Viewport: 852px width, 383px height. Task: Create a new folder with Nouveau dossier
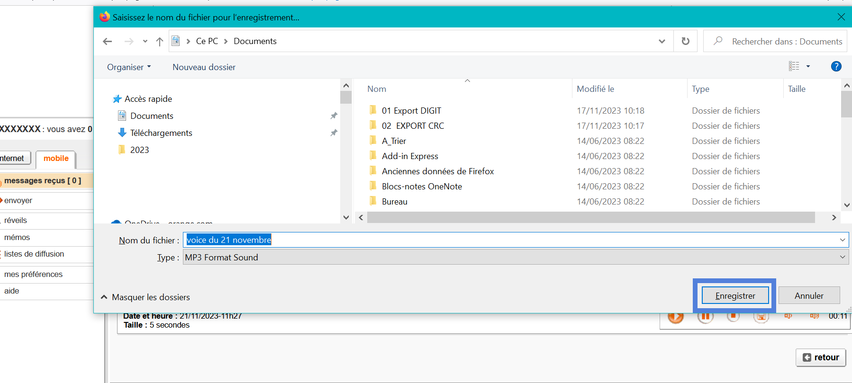coord(204,67)
